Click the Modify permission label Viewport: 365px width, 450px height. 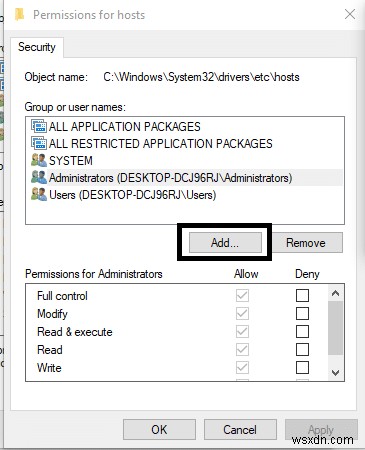point(52,314)
